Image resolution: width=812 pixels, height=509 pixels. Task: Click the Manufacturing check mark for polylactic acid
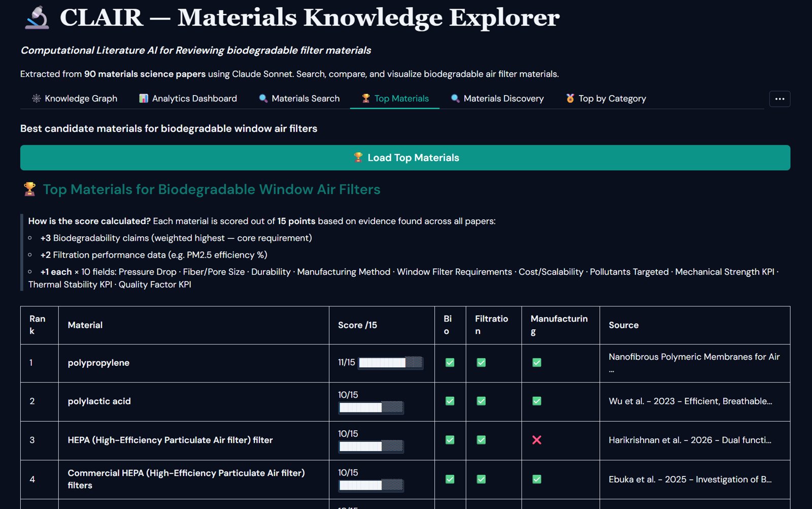(x=536, y=401)
